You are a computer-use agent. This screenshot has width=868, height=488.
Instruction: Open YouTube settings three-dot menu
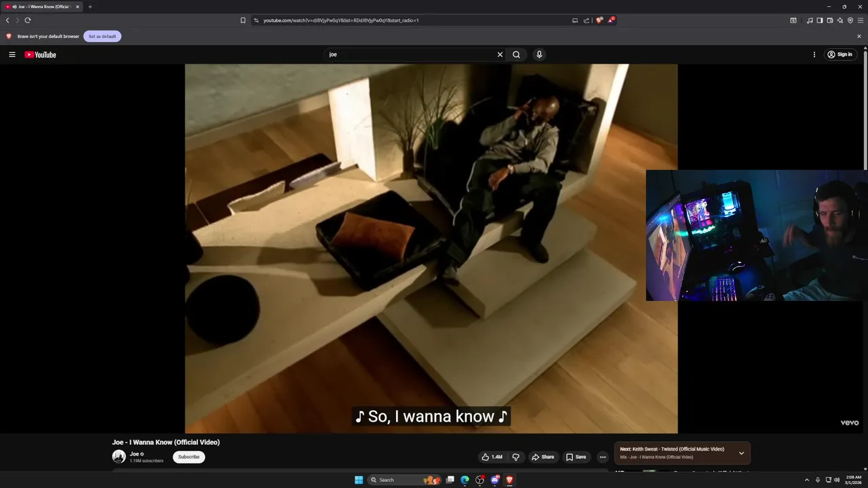814,55
